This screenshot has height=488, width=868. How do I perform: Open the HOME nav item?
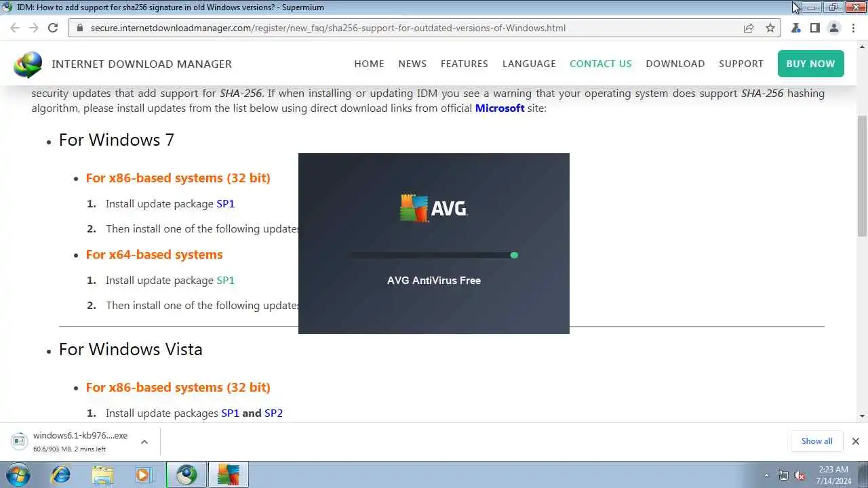pos(369,64)
